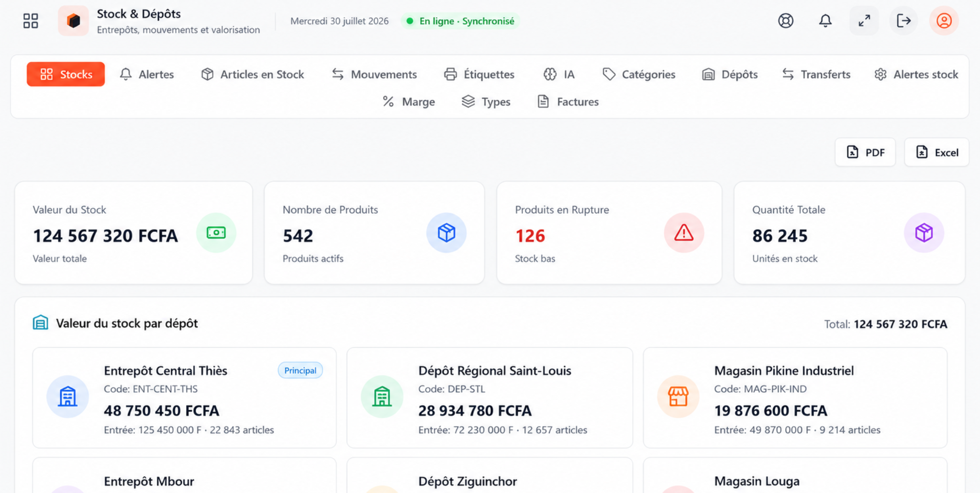
Task: Open the Catégories tab
Action: [639, 74]
